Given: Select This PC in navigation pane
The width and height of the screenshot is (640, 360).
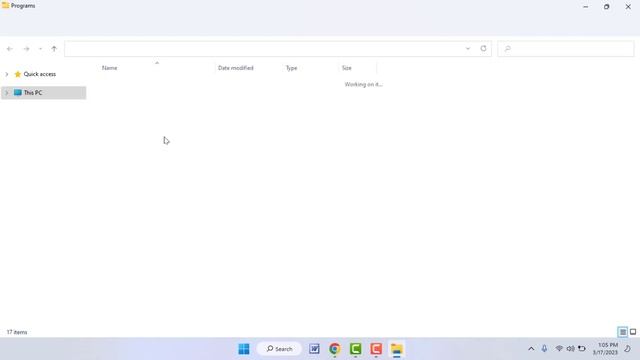Looking at the screenshot, I should (x=33, y=93).
